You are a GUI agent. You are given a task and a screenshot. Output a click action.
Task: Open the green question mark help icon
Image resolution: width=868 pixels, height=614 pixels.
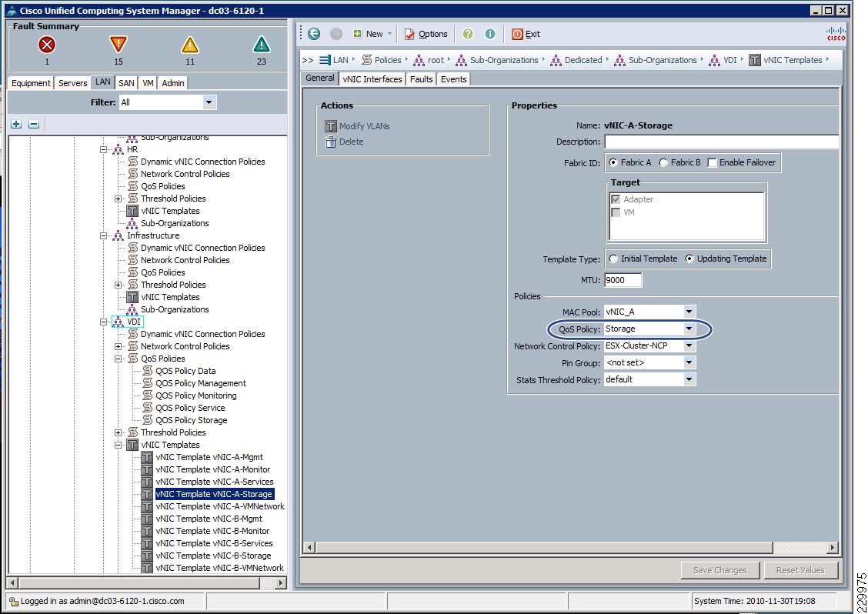click(x=468, y=34)
